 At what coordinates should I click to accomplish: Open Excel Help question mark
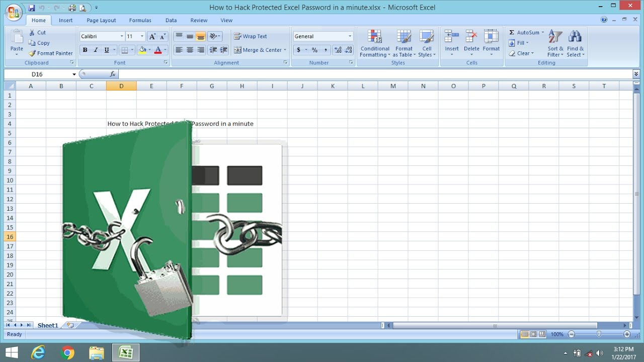click(x=604, y=20)
